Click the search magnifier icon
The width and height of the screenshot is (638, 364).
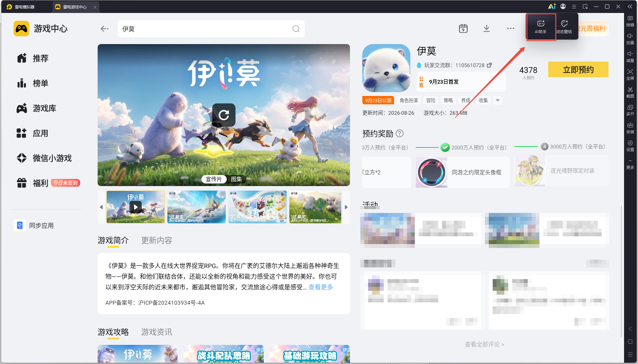[x=296, y=29]
